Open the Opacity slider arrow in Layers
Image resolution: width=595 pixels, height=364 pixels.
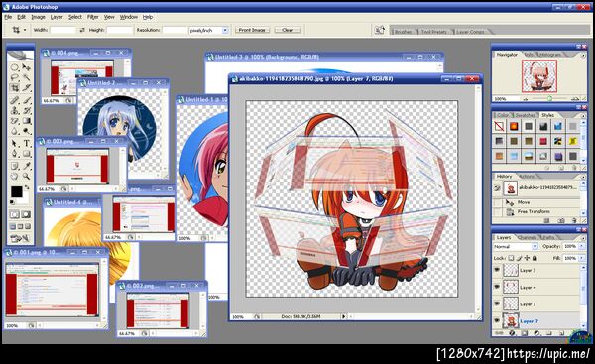[582, 246]
